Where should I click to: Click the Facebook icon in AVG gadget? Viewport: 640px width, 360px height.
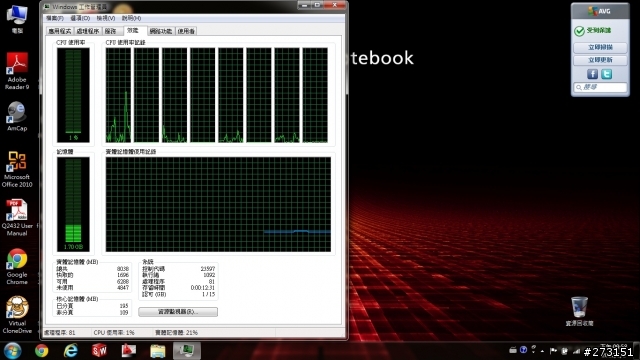592,74
